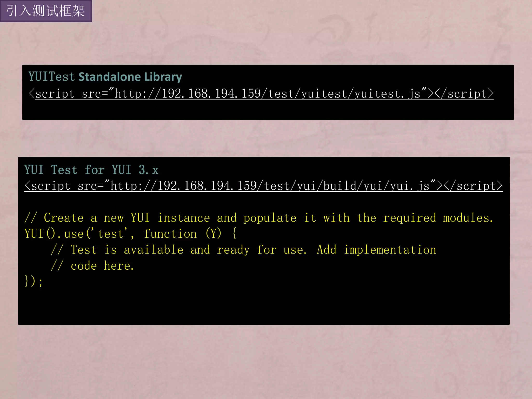This screenshot has width=532, height=399.
Task: Click the closing '});' code line
Action: (x=34, y=281)
